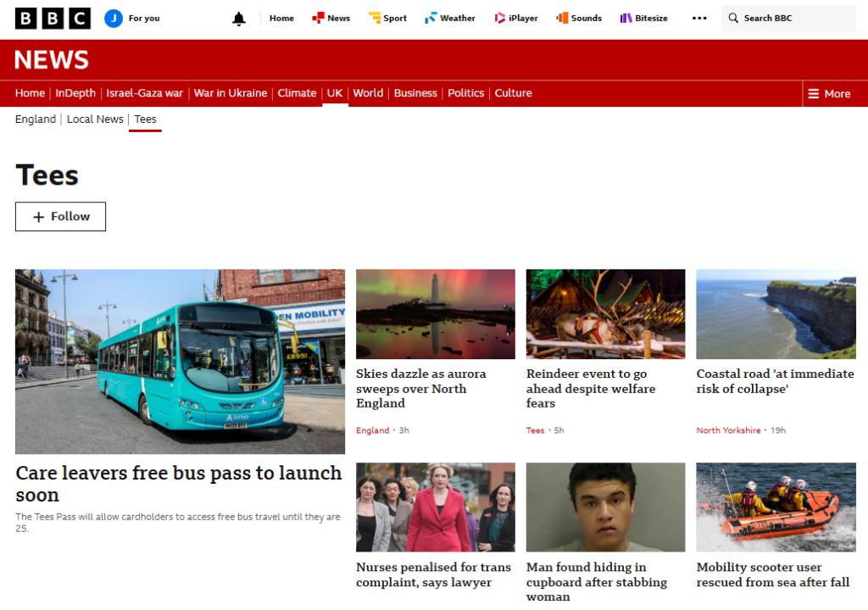The width and height of the screenshot is (868, 610).
Task: Open BBC Sounds from top navigation
Action: point(579,19)
